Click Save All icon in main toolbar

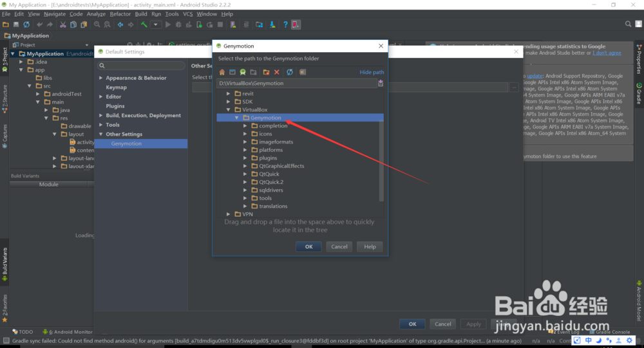(x=16, y=24)
